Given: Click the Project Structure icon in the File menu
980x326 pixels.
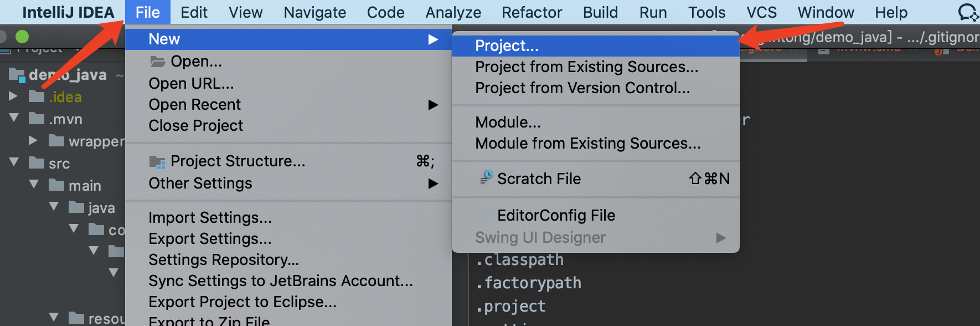Looking at the screenshot, I should [x=158, y=162].
